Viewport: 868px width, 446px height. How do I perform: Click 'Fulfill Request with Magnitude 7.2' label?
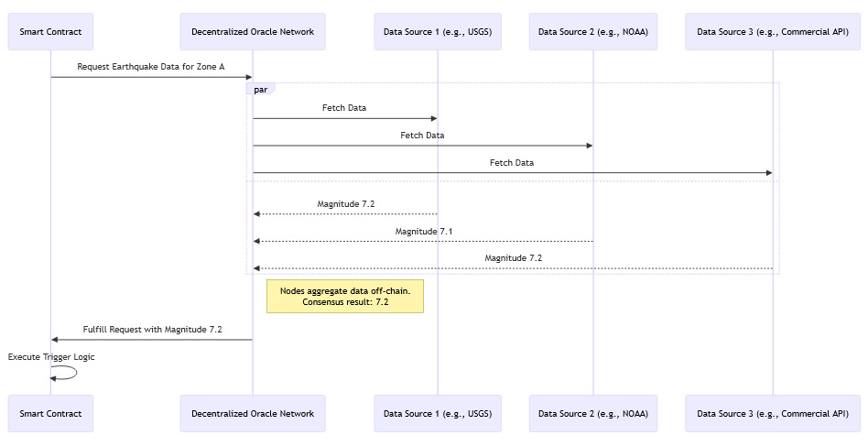(152, 329)
